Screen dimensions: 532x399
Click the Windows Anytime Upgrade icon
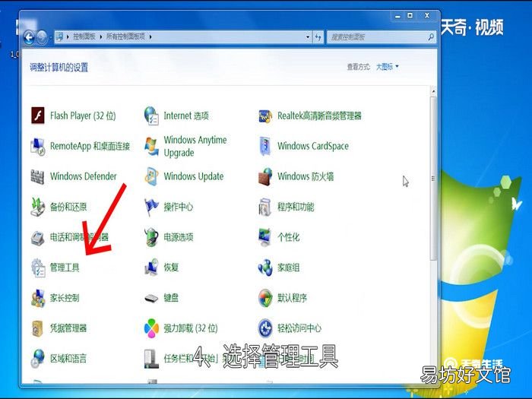coord(151,146)
